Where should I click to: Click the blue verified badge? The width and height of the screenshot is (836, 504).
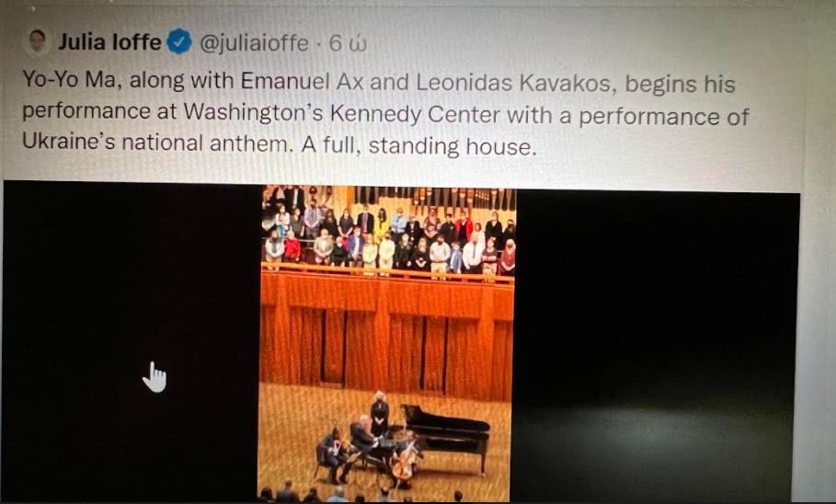pos(179,42)
